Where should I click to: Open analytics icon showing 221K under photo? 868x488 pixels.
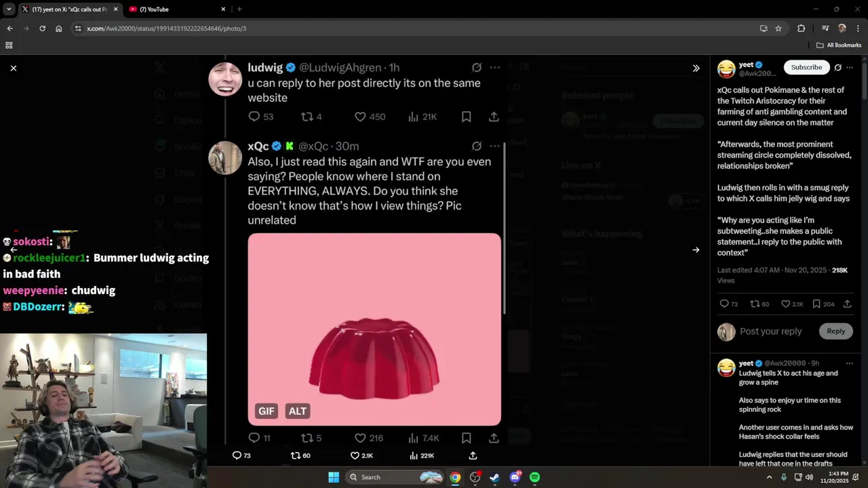pos(421,455)
